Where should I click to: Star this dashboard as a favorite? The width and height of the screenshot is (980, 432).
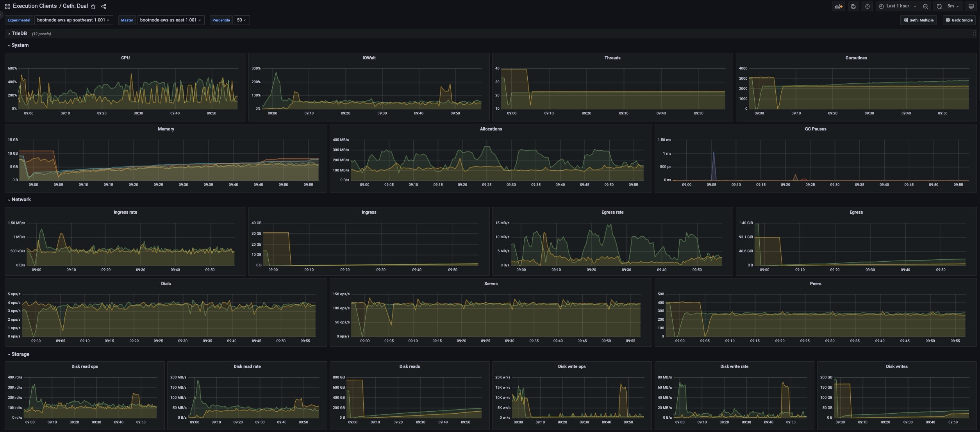click(x=93, y=6)
